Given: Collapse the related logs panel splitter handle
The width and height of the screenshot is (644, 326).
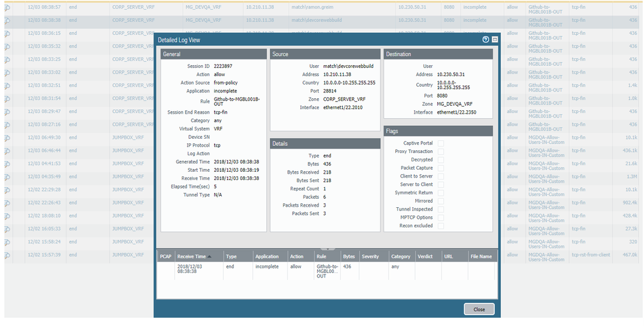Looking at the screenshot, I should [x=327, y=248].
